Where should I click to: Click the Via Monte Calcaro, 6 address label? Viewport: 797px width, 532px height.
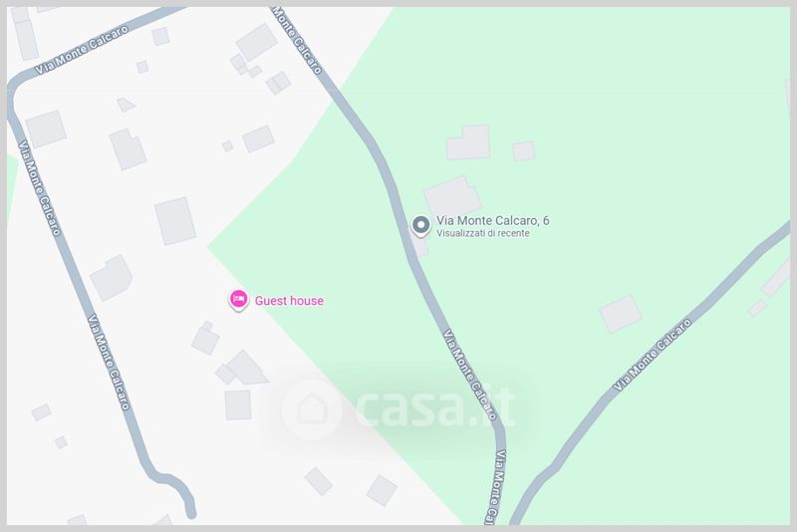point(492,220)
